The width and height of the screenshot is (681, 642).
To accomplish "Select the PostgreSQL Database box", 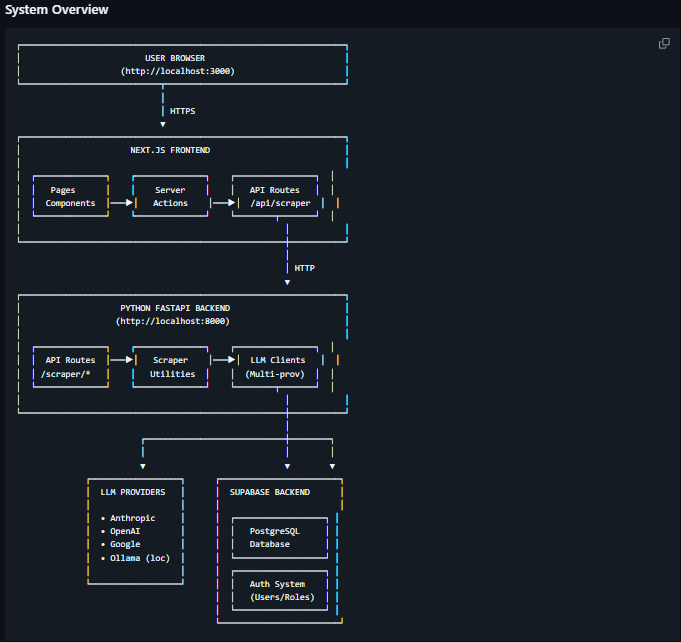I will click(x=274, y=537).
